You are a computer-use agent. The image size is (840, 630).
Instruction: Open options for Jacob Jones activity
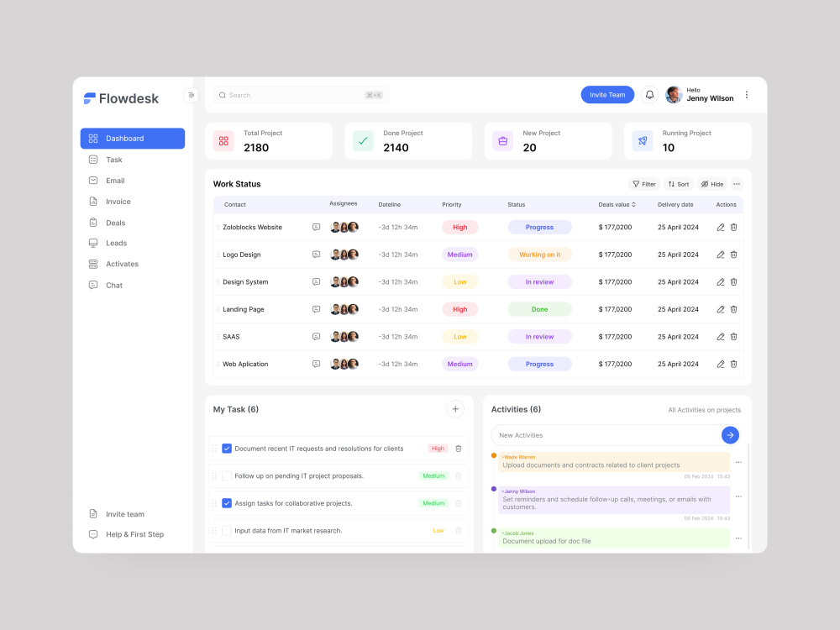(x=738, y=538)
